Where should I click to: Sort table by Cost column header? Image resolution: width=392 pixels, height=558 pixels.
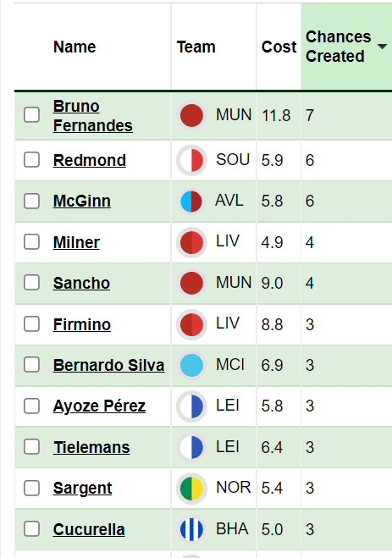tap(279, 47)
